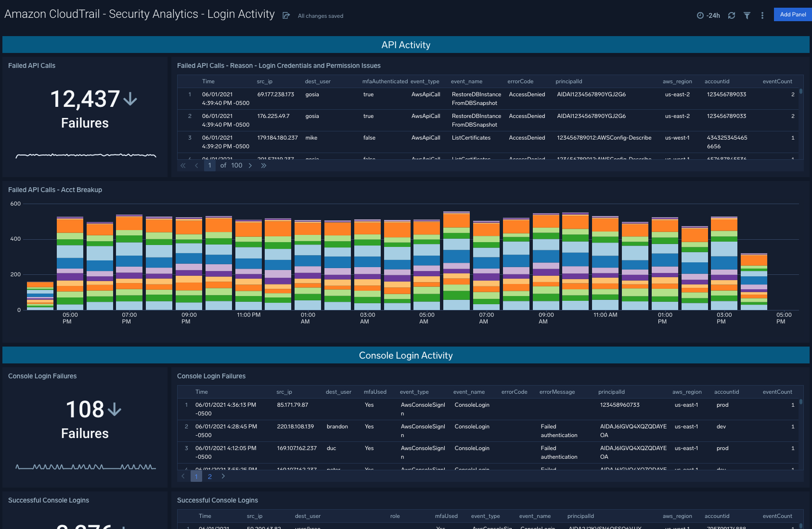Collapse the Console Login Activity section header

406,355
